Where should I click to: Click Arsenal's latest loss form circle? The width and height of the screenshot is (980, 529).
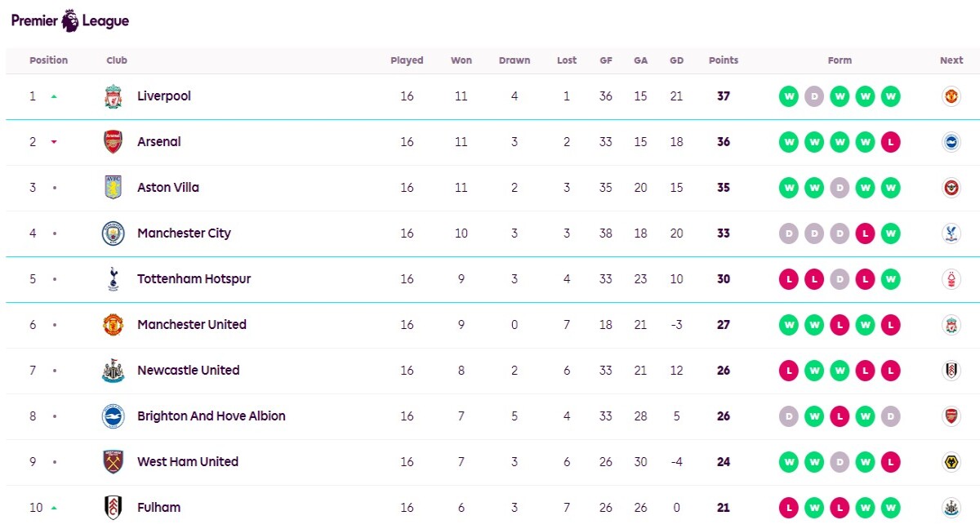[x=891, y=142]
